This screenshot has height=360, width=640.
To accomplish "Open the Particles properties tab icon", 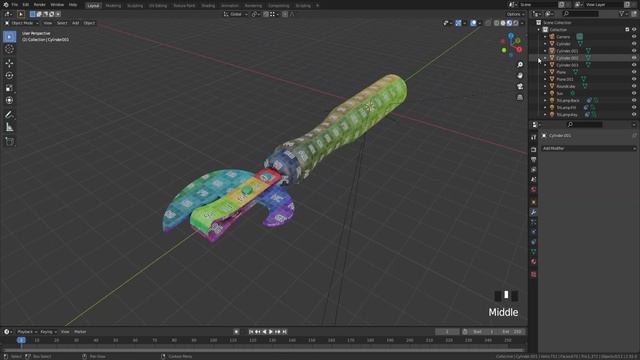I will (533, 222).
